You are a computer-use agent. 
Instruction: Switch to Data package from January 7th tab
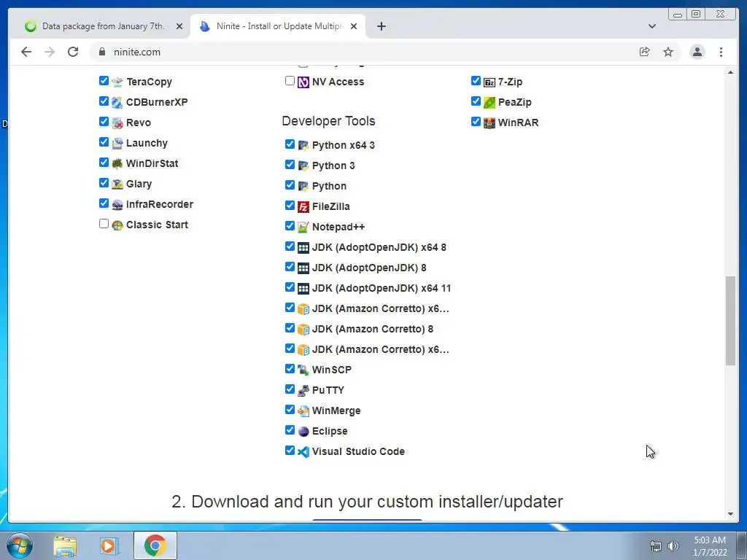click(x=103, y=26)
